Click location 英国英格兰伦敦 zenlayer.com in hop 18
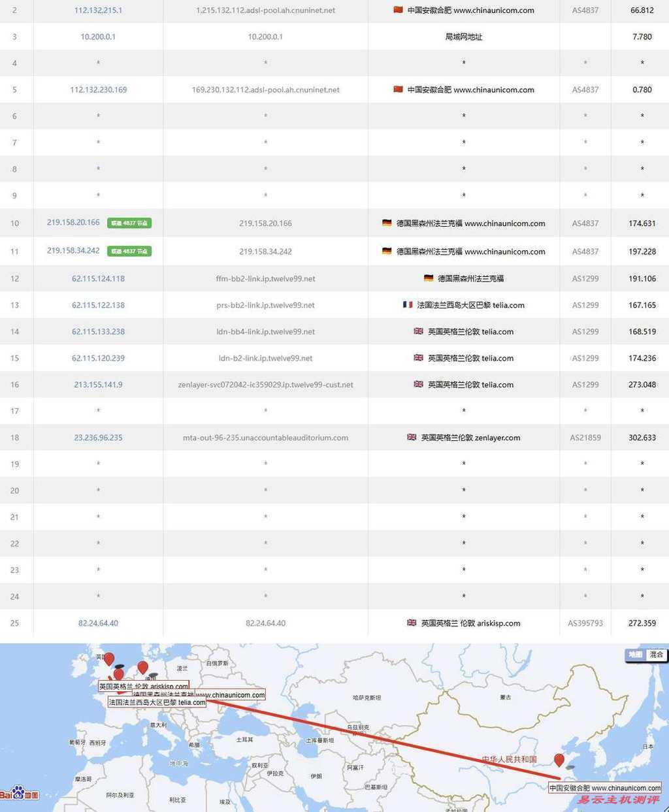 click(x=470, y=438)
